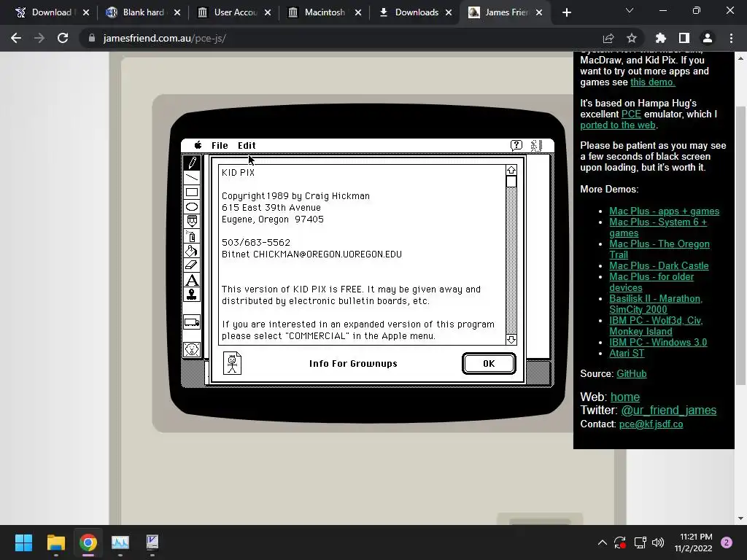Close the Macintosh browser tab
Image resolution: width=747 pixels, height=560 pixels.
click(357, 13)
